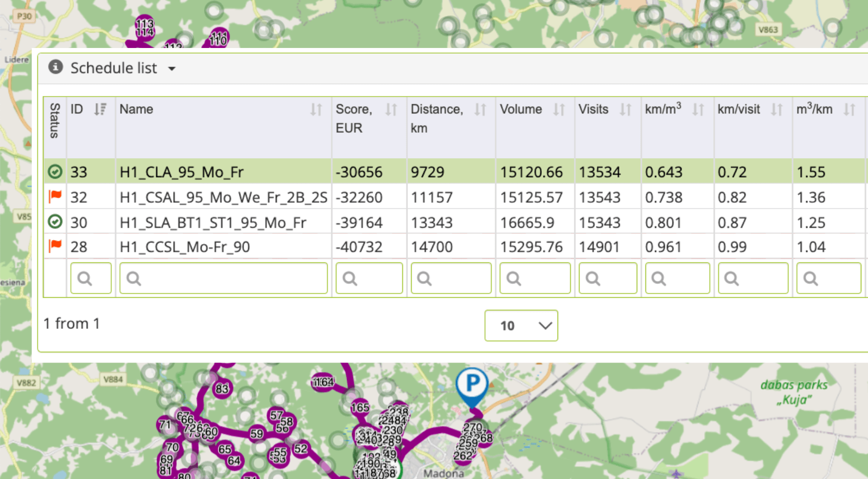This screenshot has height=479, width=868.
Task: Select schedule H1_SLA_BT1_ST1_95_Mo_Fr
Action: 213,223
